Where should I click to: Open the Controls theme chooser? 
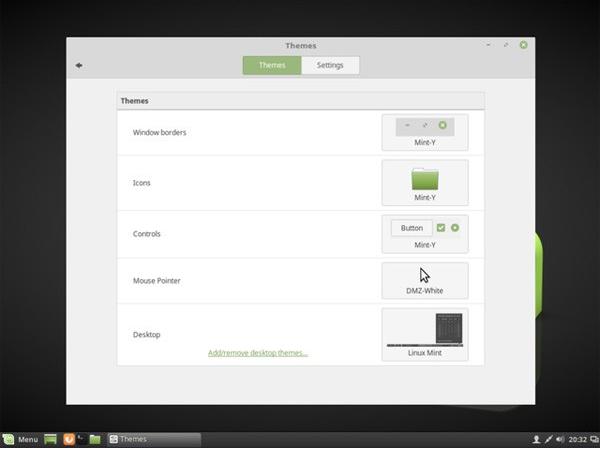pos(424,234)
